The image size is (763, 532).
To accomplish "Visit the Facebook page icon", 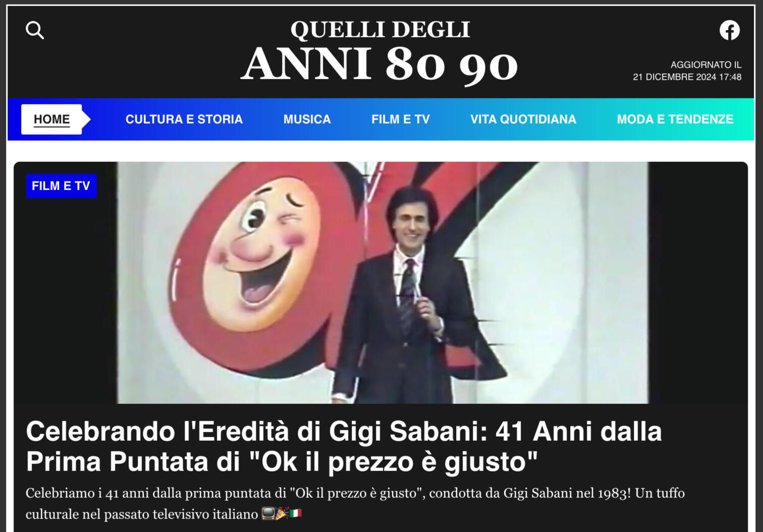I will click(729, 30).
